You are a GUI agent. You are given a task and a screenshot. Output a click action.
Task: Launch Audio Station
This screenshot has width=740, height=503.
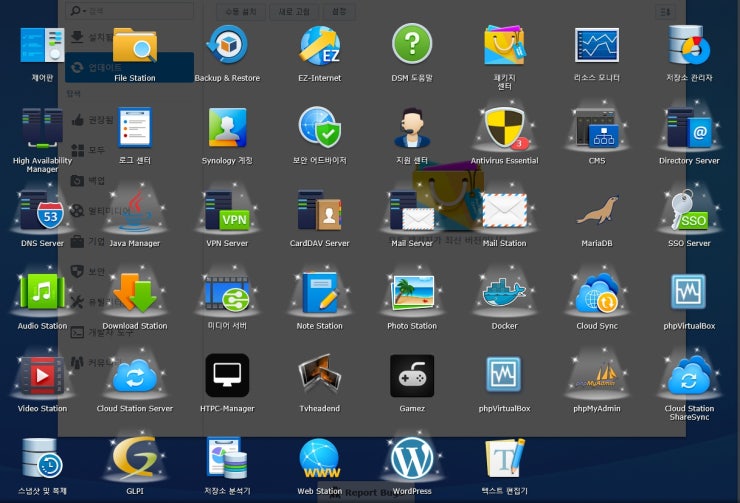tap(42, 293)
